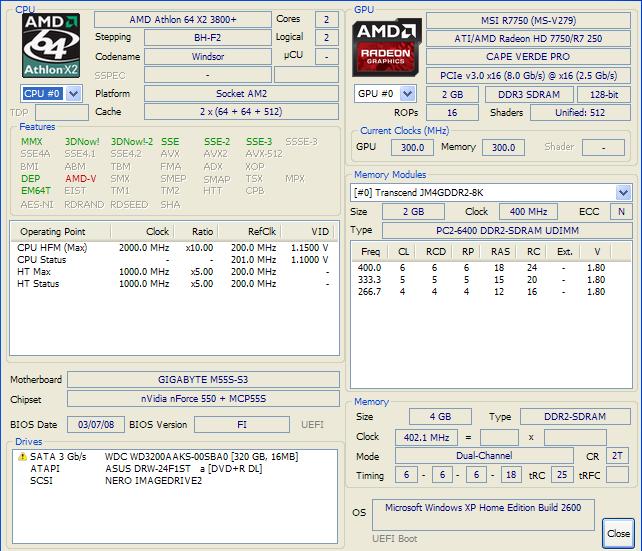The image size is (642, 551).
Task: Select the HT Status row
Action: tap(174, 284)
